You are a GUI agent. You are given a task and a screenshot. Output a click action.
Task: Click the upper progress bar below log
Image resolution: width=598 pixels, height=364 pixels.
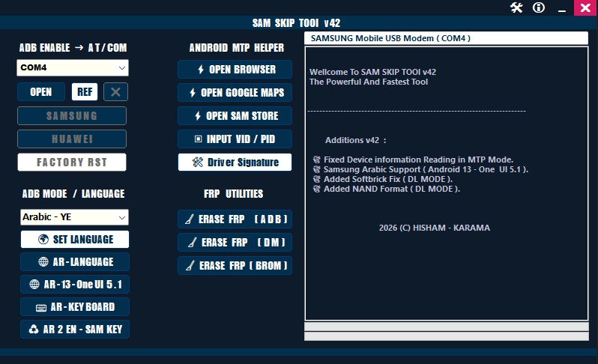(x=447, y=327)
